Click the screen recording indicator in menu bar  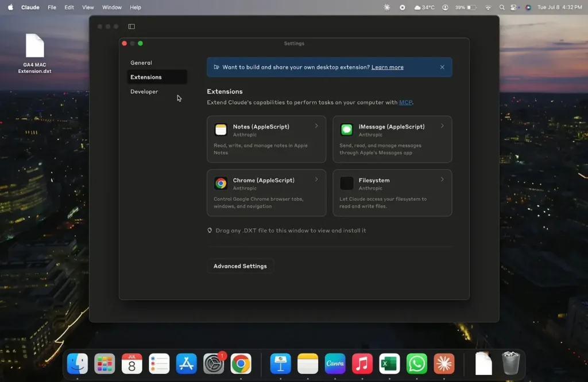[403, 7]
